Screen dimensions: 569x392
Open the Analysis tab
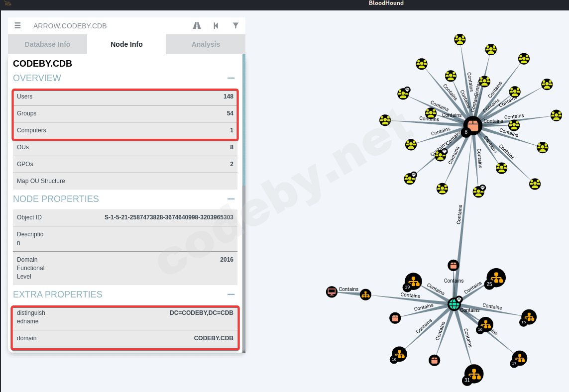[206, 44]
